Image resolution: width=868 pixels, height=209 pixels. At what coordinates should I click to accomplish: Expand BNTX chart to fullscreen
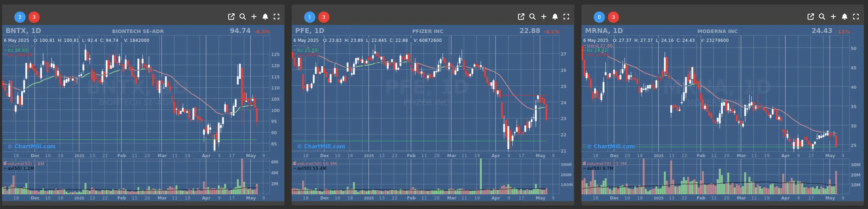point(276,16)
